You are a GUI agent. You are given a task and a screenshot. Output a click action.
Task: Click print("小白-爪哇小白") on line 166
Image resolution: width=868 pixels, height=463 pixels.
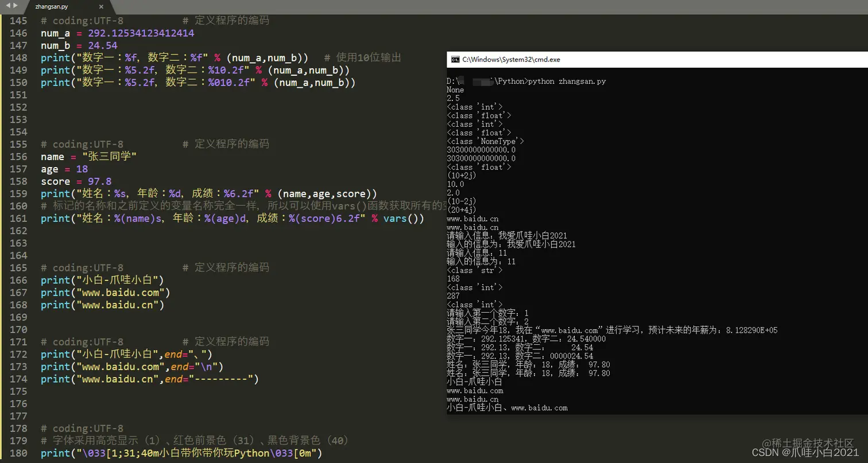click(x=103, y=281)
